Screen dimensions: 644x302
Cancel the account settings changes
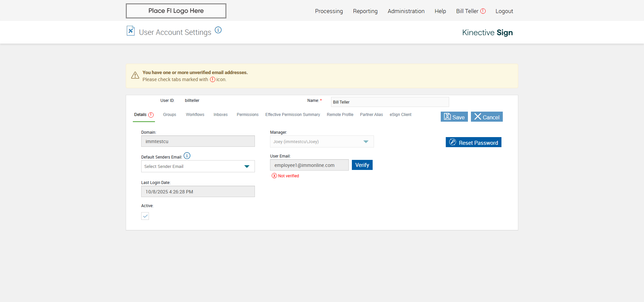(486, 117)
